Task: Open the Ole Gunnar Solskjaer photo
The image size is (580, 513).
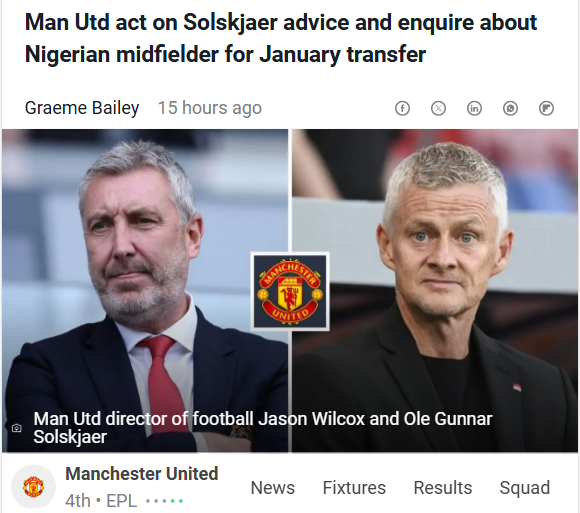Action: pyautogui.click(x=435, y=290)
